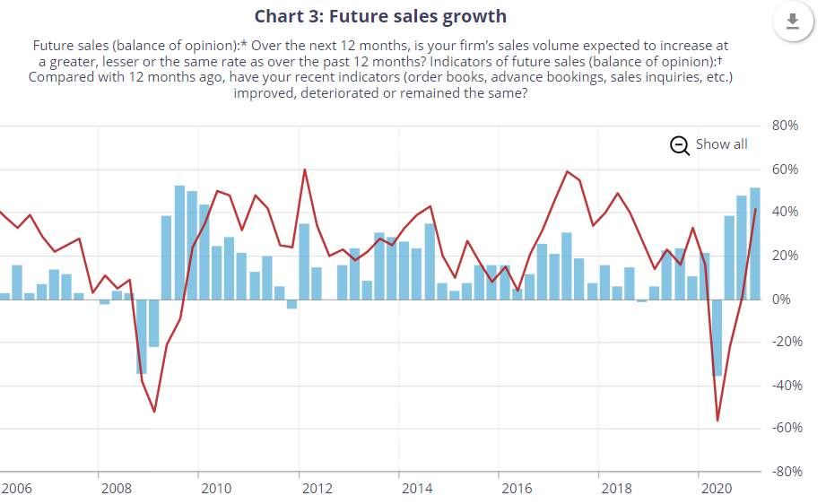Click the 2020 x-axis label
826x504 pixels.
click(717, 489)
